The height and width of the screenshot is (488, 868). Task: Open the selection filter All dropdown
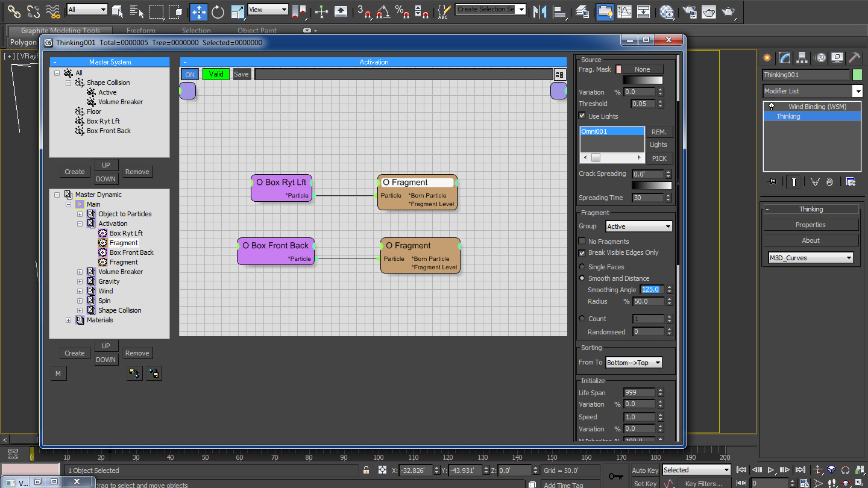click(87, 10)
